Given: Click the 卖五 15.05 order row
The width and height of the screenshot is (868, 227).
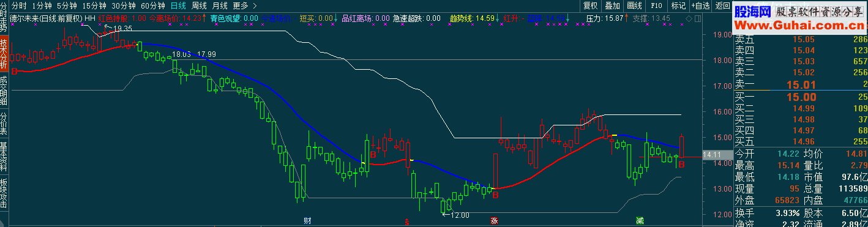Looking at the screenshot, I should [x=801, y=39].
